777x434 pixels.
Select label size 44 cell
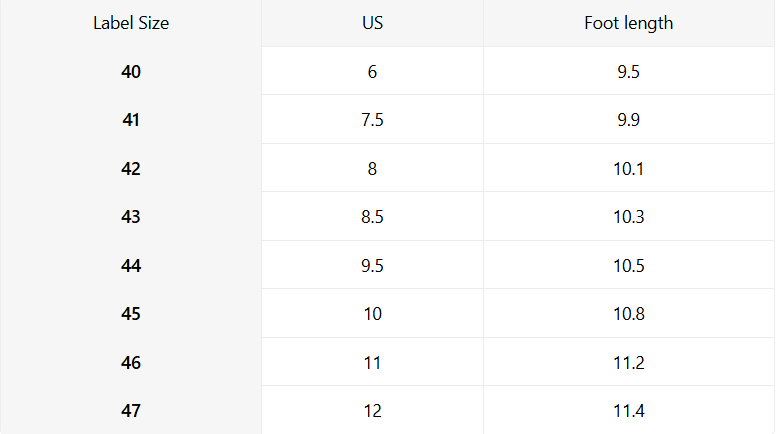[131, 266]
